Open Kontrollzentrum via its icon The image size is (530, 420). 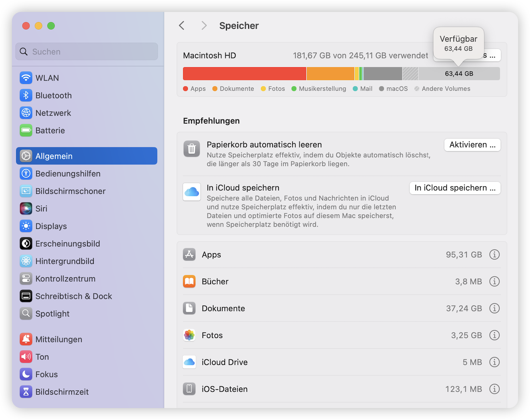(x=26, y=279)
